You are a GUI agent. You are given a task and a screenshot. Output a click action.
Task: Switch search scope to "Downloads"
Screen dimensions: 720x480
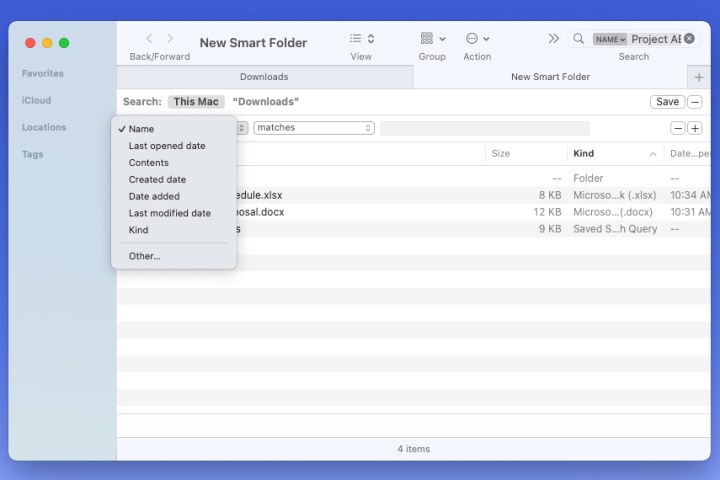[x=266, y=102]
